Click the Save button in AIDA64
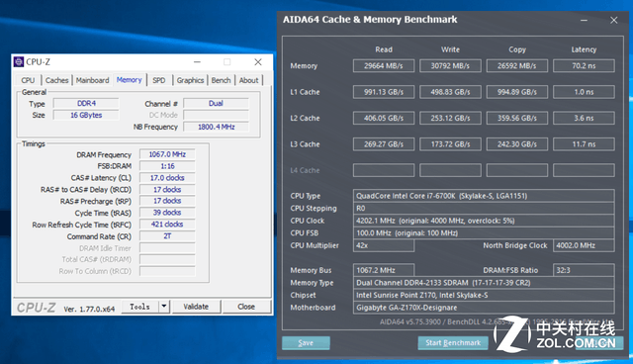Screen dimensions: 633x364 306,342
